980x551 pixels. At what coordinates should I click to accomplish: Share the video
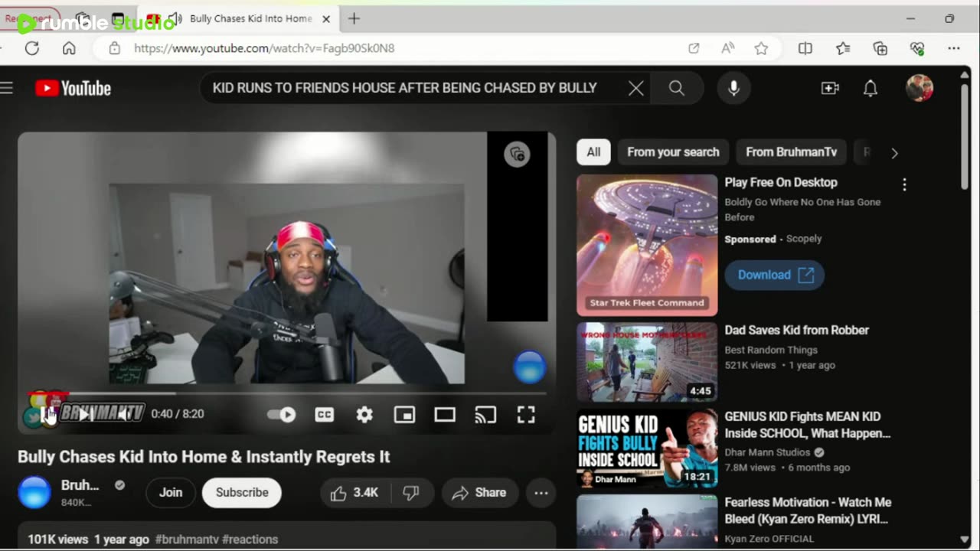tap(479, 493)
